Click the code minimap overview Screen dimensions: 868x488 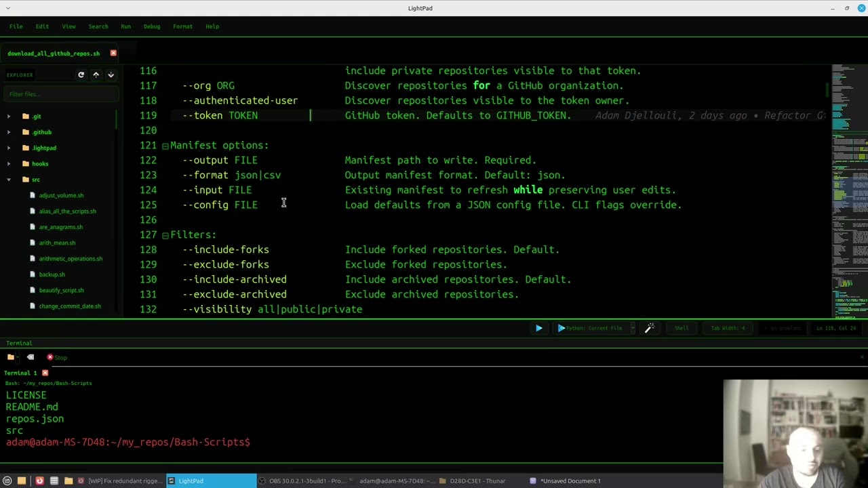(x=850, y=190)
